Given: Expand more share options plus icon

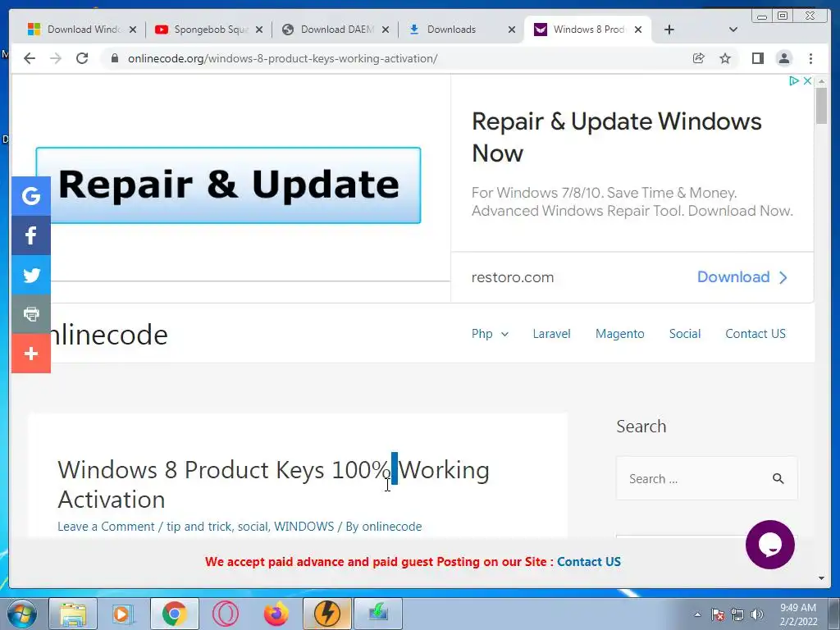Looking at the screenshot, I should tap(31, 353).
